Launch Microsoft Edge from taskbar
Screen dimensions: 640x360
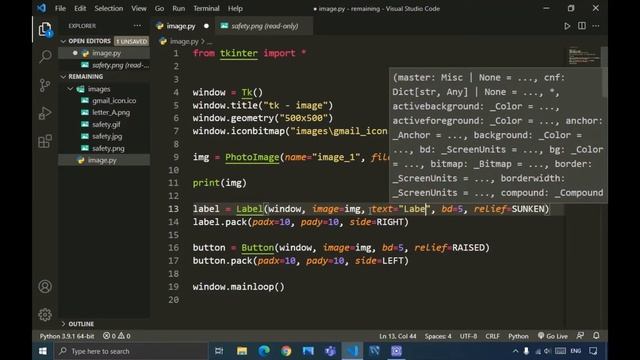pyautogui.click(x=264, y=351)
